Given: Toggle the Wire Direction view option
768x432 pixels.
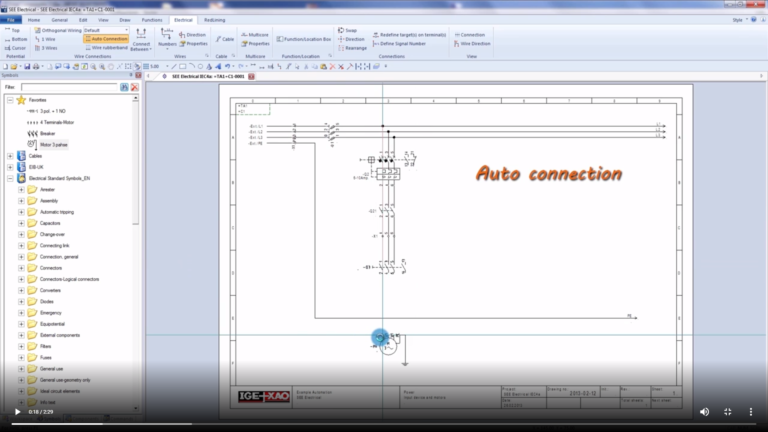Looking at the screenshot, I should 472,44.
